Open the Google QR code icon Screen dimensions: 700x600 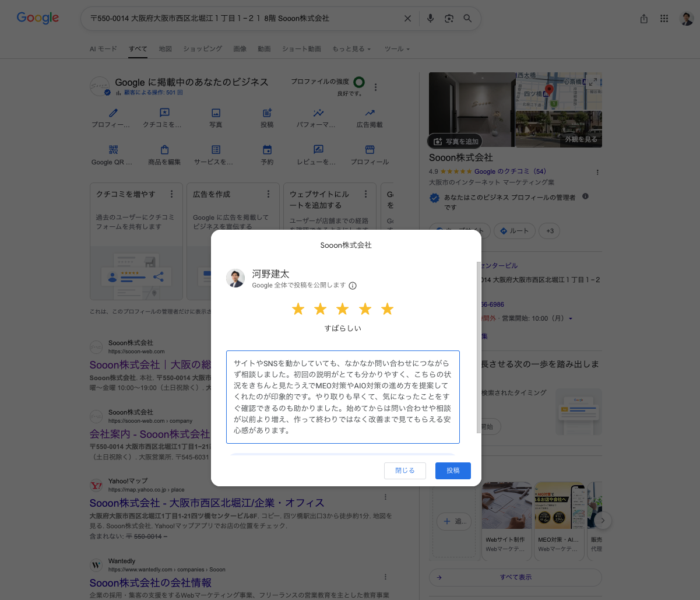pyautogui.click(x=113, y=150)
